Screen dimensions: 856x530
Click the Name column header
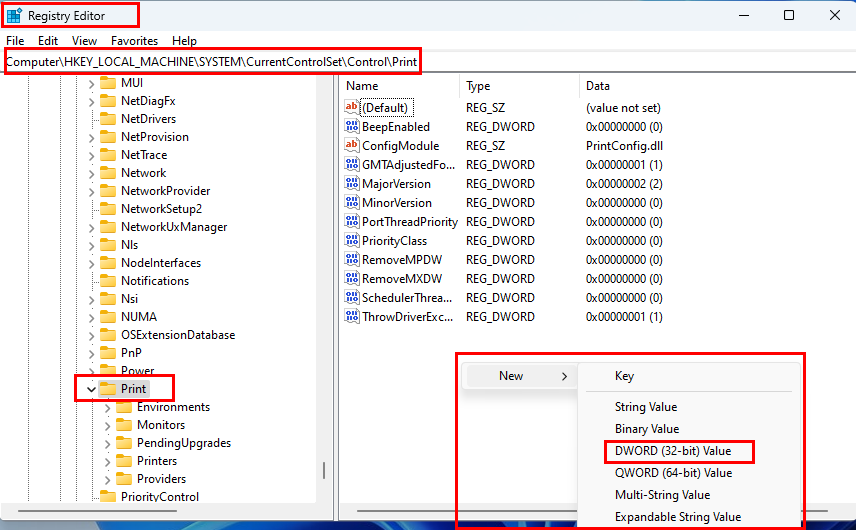[362, 86]
